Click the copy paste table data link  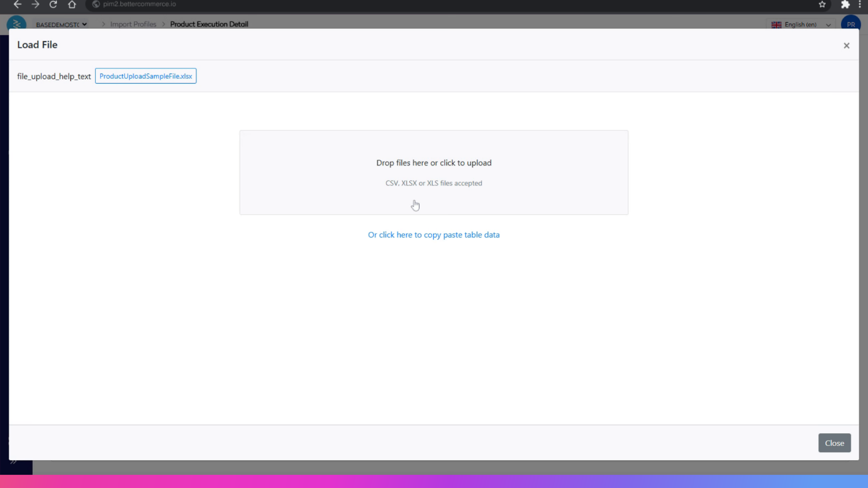433,235
